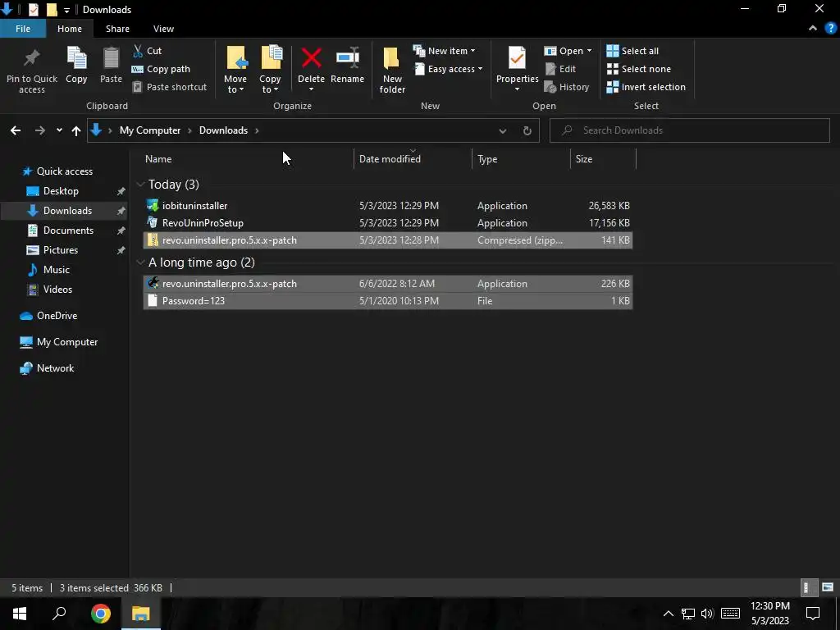The image size is (840, 630).
Task: Launch Google Chrome from taskbar
Action: tap(100, 614)
